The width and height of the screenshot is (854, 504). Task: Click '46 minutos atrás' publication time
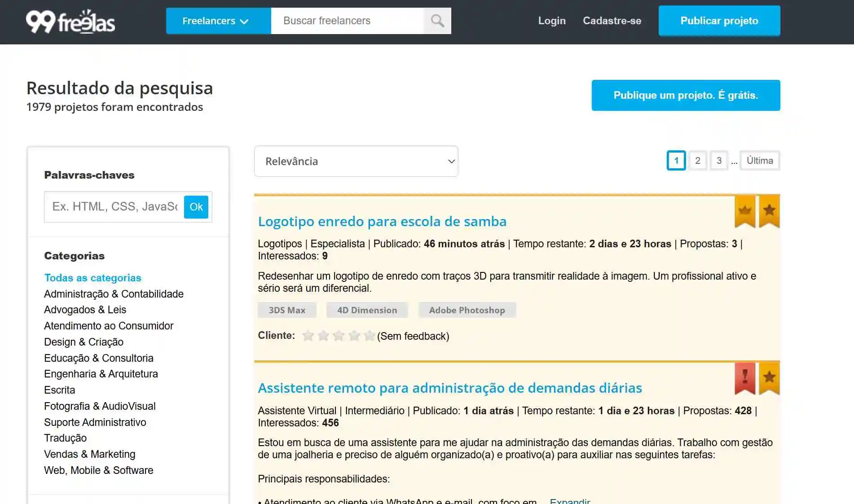[464, 244]
